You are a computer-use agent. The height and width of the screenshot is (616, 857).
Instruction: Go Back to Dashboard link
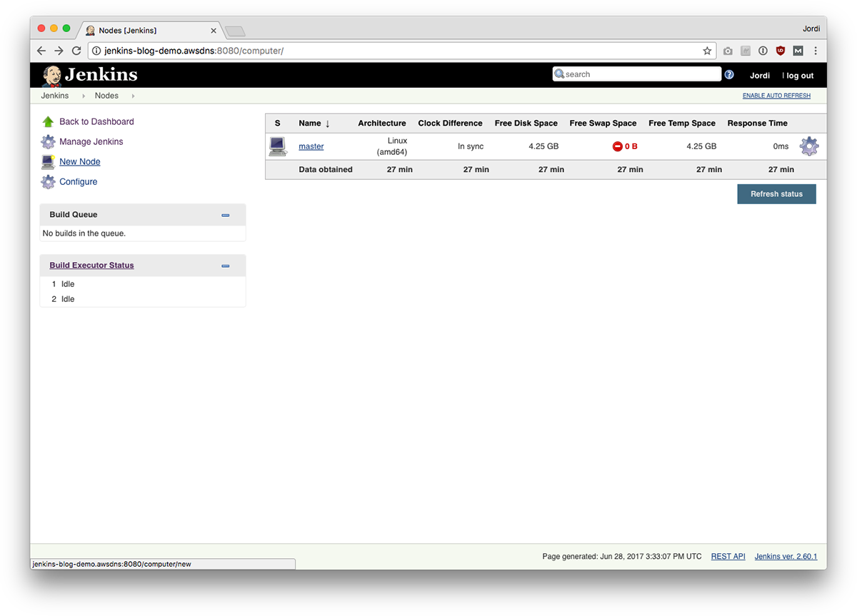tap(96, 122)
